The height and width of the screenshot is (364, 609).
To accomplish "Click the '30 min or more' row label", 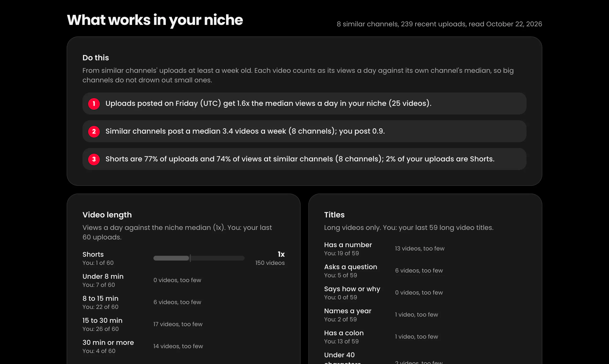I will point(108,342).
